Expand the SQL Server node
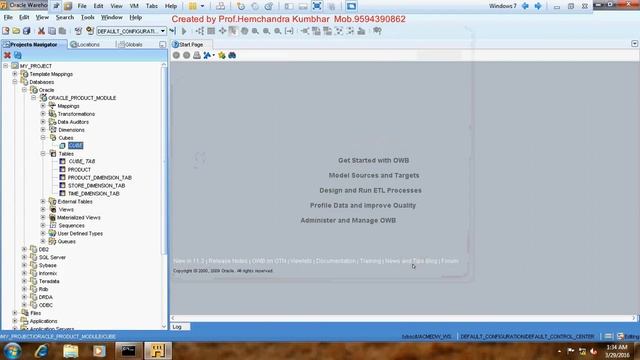 click(24, 257)
